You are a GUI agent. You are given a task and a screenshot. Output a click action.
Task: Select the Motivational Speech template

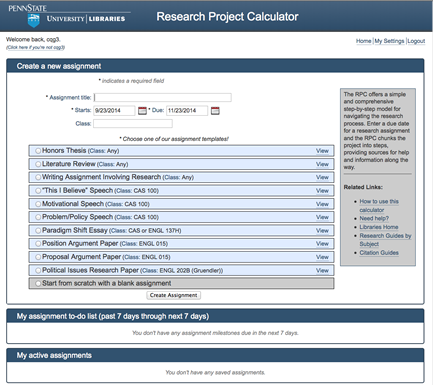(38, 204)
